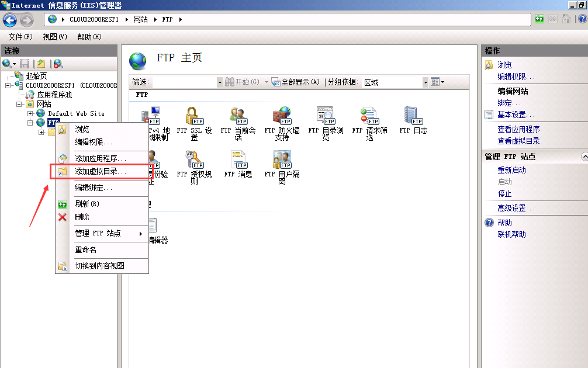
Task: Click the home icon in the address toolbar
Action: click(566, 19)
